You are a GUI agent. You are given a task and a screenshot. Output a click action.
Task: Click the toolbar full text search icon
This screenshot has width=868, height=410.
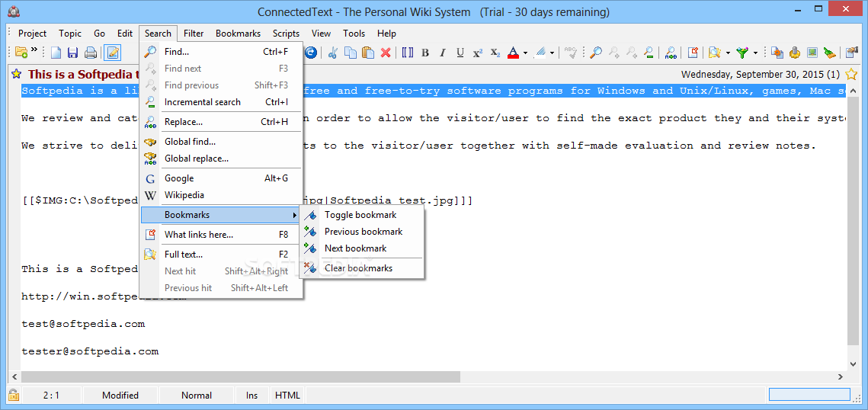pyautogui.click(x=715, y=53)
